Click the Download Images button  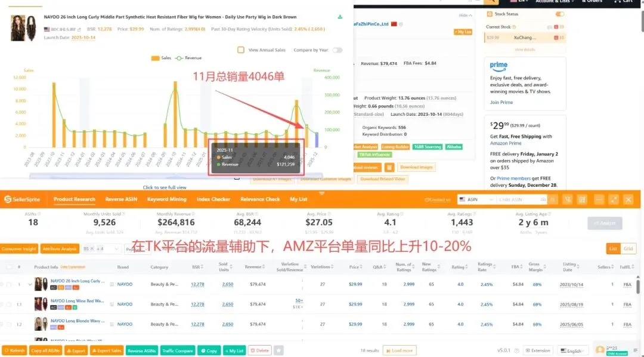416,167
